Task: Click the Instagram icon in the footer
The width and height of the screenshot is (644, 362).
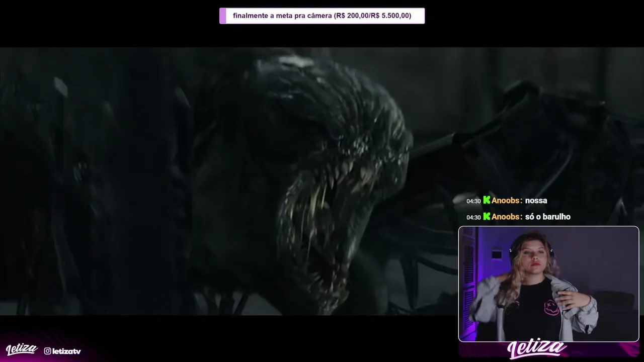Action: 47,351
